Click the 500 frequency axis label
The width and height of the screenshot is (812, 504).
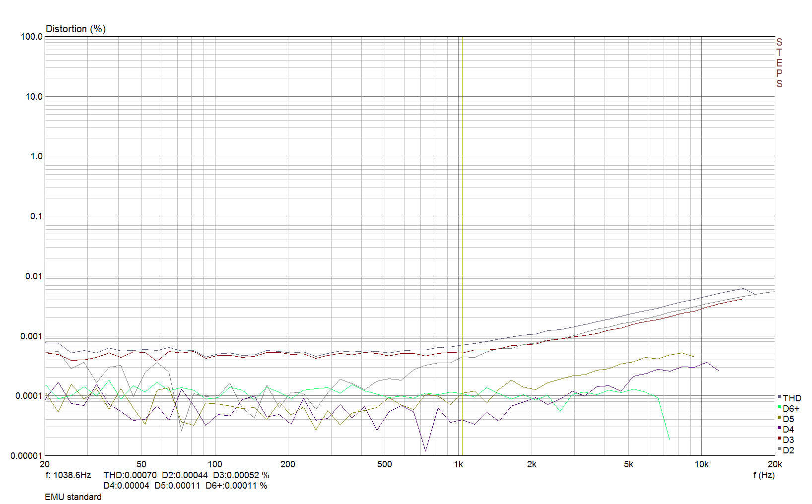pyautogui.click(x=385, y=464)
